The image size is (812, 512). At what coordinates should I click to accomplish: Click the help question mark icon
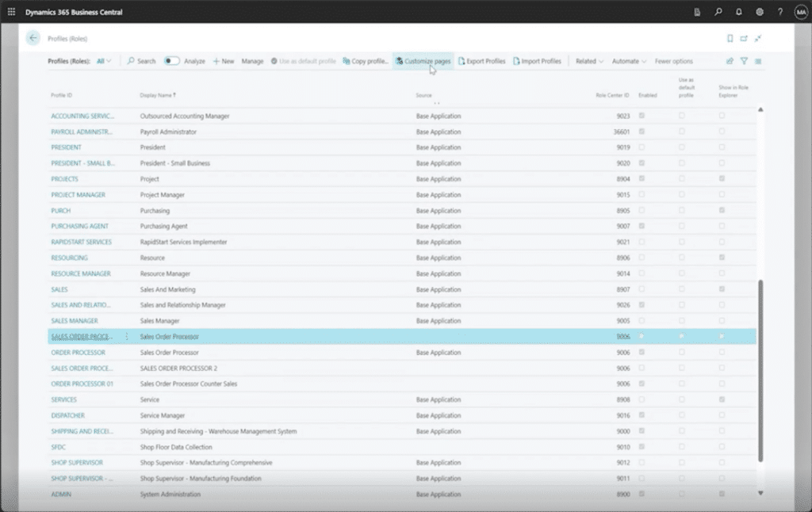[780, 12]
